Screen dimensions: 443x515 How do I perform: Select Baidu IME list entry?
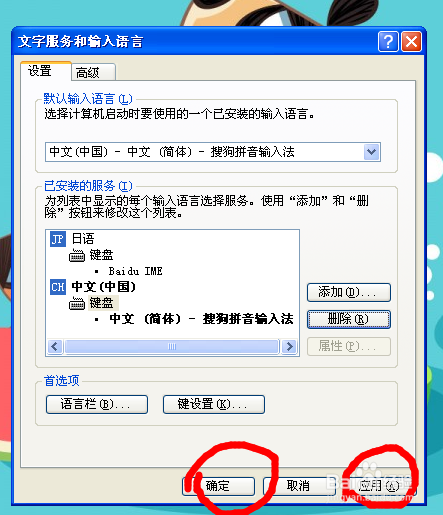click(x=135, y=271)
